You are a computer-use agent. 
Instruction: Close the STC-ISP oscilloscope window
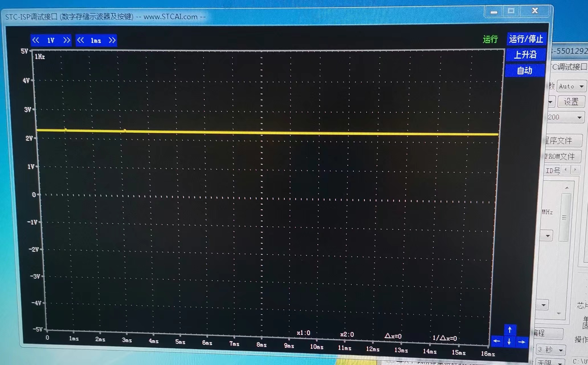pos(535,11)
